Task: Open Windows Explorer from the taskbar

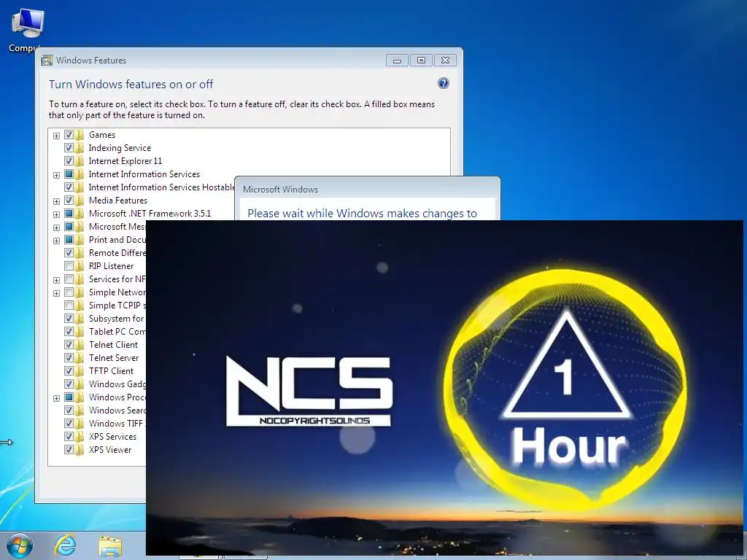Action: click(110, 547)
